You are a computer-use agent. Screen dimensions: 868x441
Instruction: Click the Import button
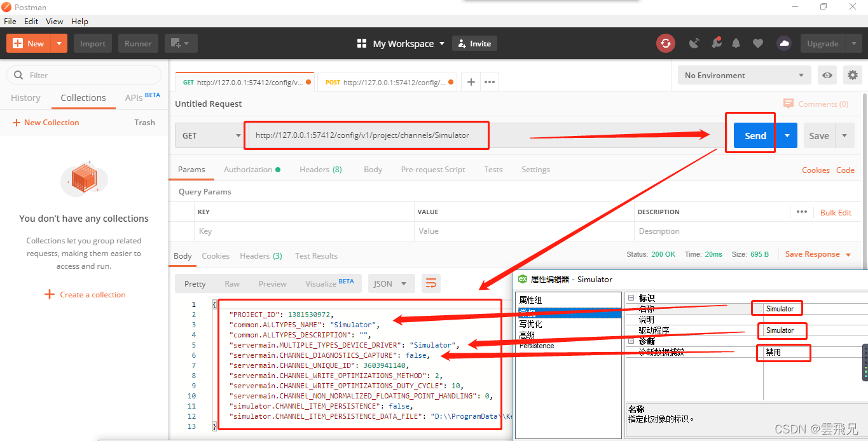93,43
